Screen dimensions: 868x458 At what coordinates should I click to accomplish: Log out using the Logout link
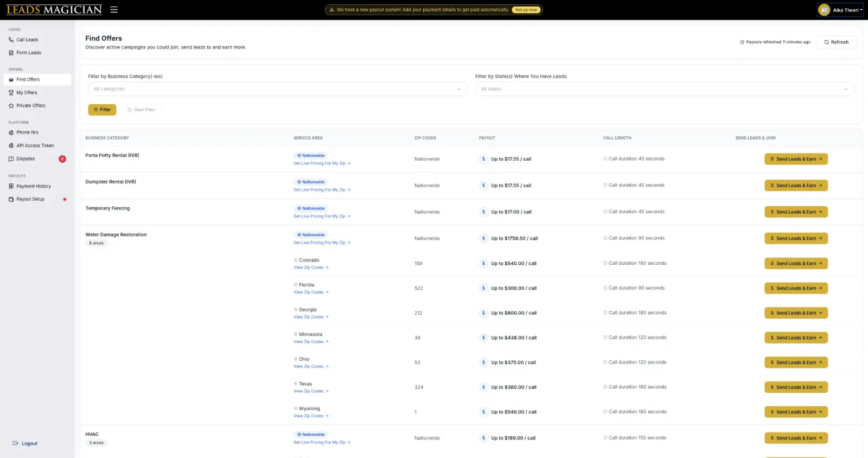pyautogui.click(x=25, y=443)
